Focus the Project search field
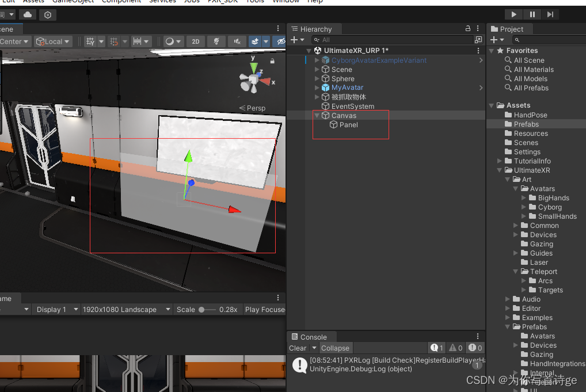Screen dimensions: 586x392 point(549,40)
